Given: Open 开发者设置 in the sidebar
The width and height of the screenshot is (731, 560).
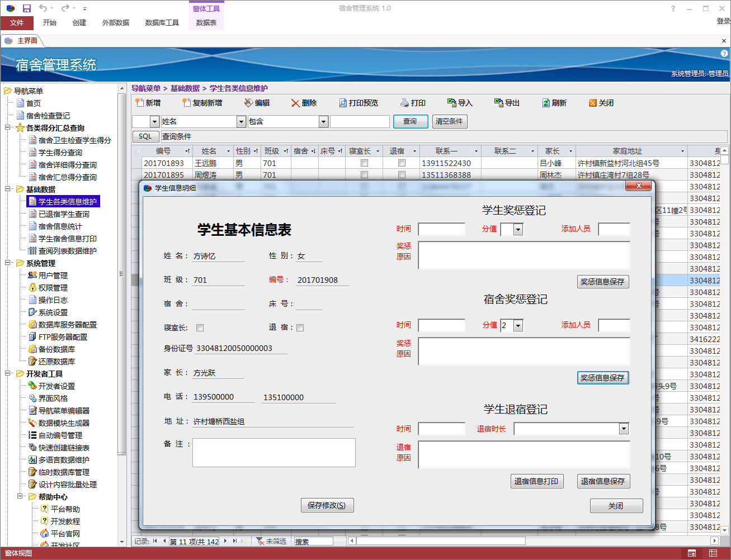Looking at the screenshot, I should click(56, 386).
